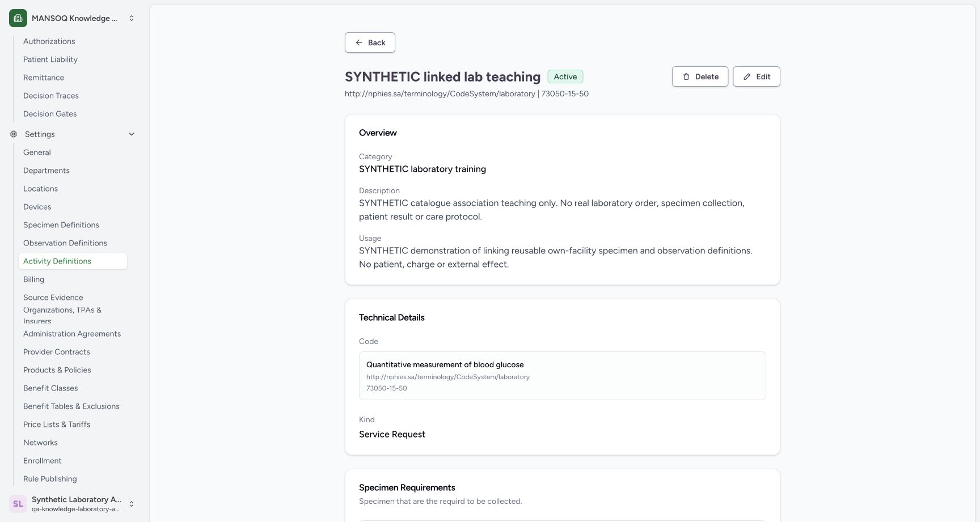Open Benefit Tables & Exclusions
Image resolution: width=980 pixels, height=522 pixels.
[71, 406]
